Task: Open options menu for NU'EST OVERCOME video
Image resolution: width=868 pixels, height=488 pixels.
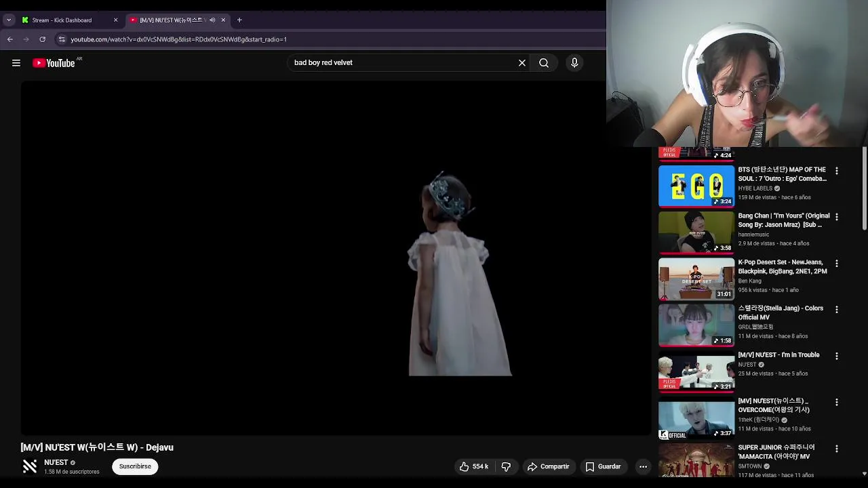Action: click(x=837, y=402)
